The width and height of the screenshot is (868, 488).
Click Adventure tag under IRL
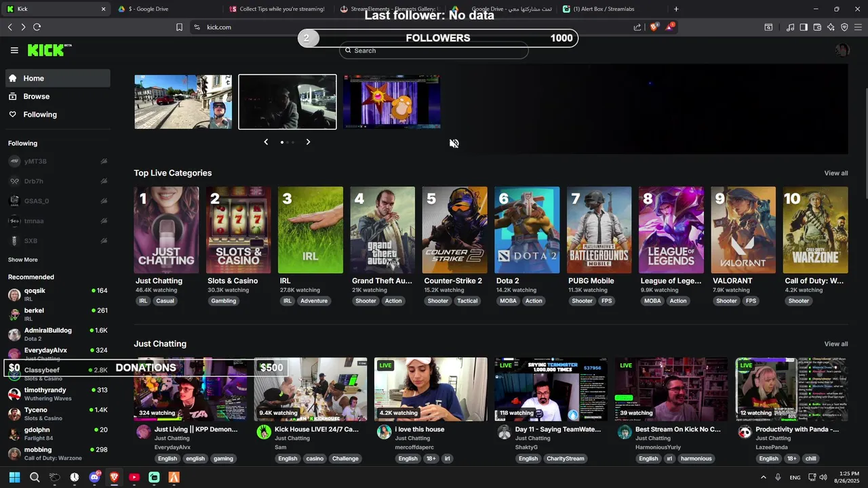coord(314,301)
